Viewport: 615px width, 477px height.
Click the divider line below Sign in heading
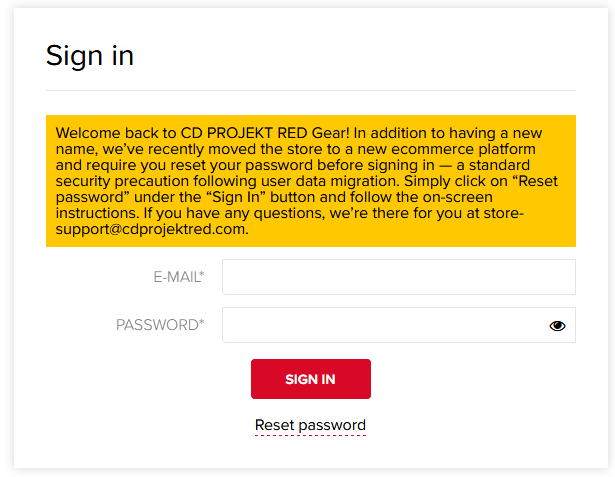pos(311,91)
